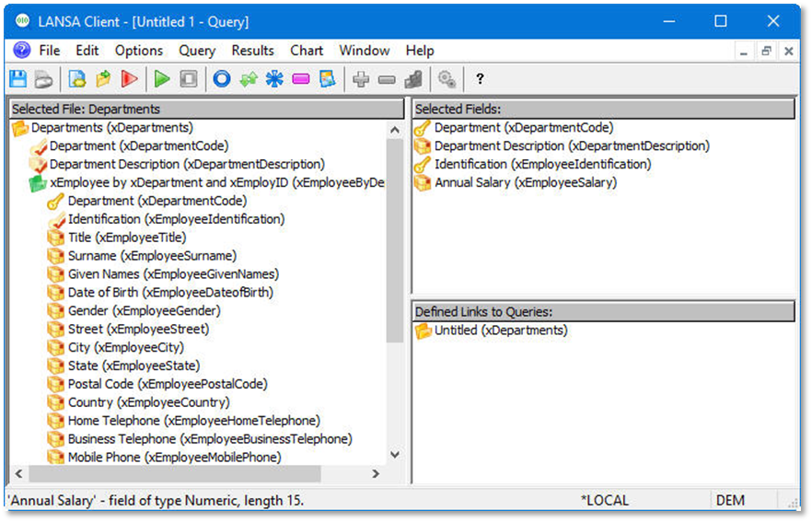The width and height of the screenshot is (812, 522).
Task: Click the key icon beside Identification in Selected Fields
Action: click(423, 165)
